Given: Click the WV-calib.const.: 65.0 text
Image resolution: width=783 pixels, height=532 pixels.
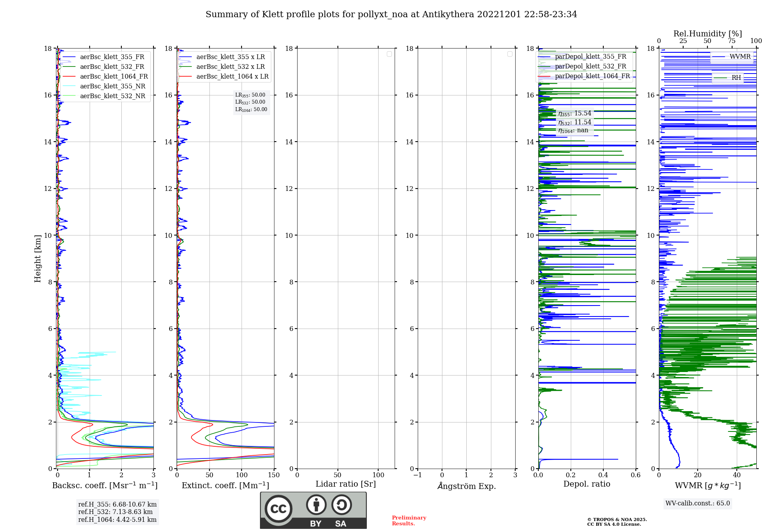Looking at the screenshot, I should (698, 503).
